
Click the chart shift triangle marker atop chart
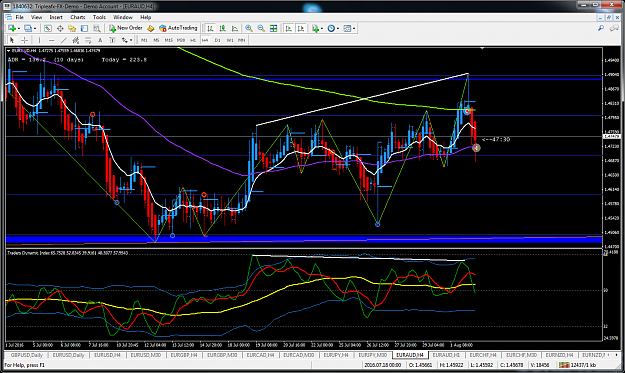coord(482,48)
